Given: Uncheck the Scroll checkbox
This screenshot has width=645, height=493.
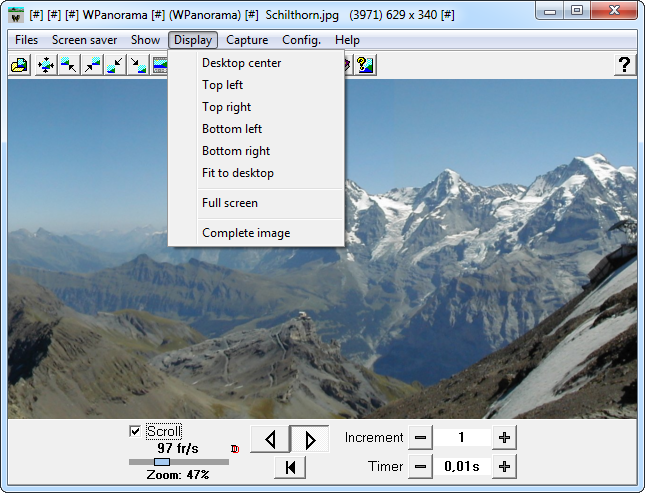Looking at the screenshot, I should pyautogui.click(x=135, y=431).
